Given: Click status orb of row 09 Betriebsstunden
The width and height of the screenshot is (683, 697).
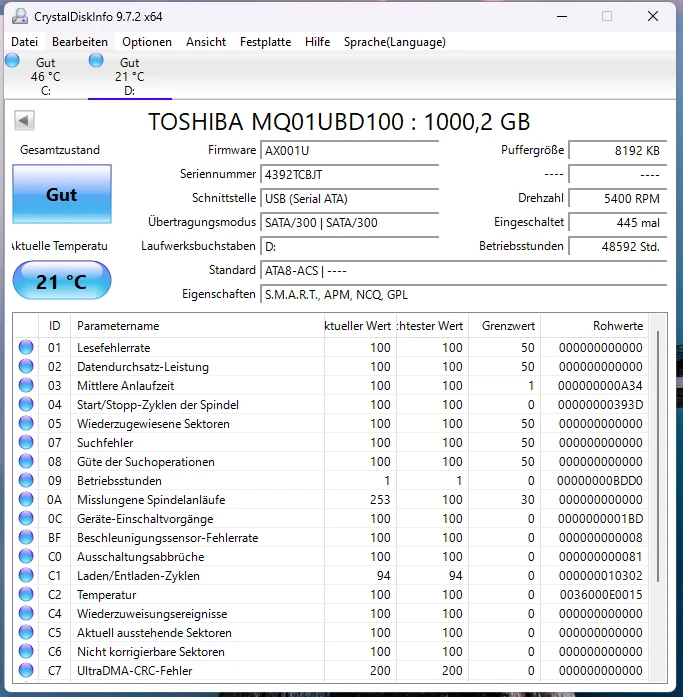Looking at the screenshot, I should pyautogui.click(x=26, y=481).
